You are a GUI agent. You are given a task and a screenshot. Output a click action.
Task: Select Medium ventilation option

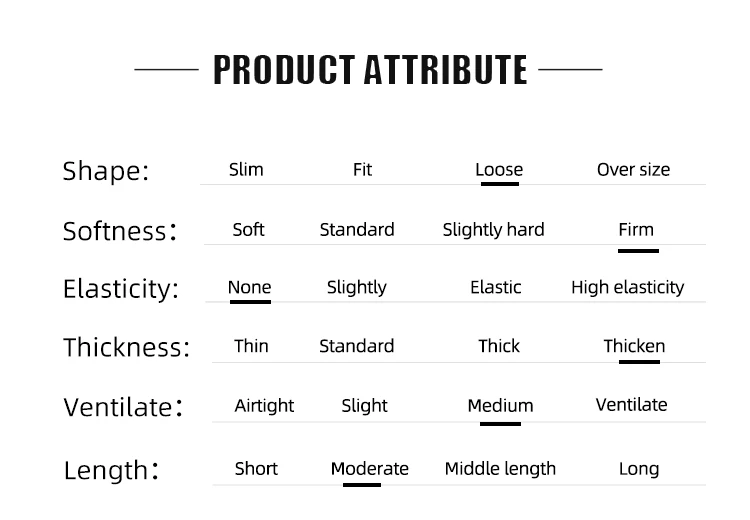point(500,406)
